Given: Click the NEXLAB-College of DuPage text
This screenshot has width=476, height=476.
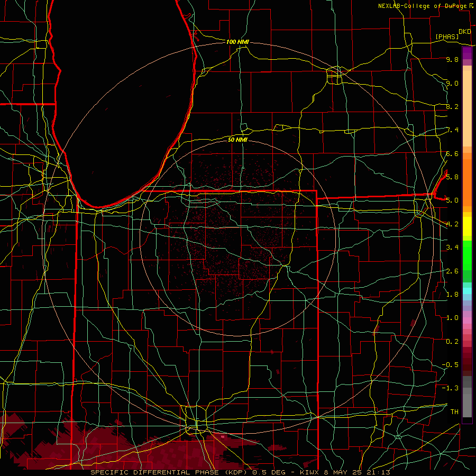Looking at the screenshot, I should pyautogui.click(x=422, y=6).
